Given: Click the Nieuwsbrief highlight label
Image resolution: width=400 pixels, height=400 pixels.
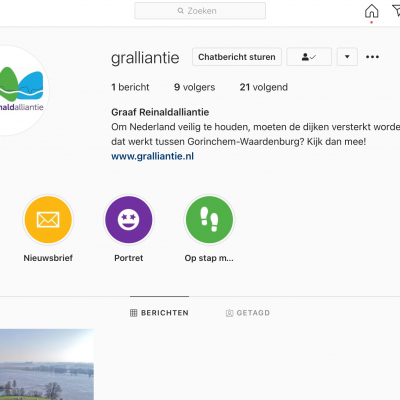Looking at the screenshot, I should 48,258.
